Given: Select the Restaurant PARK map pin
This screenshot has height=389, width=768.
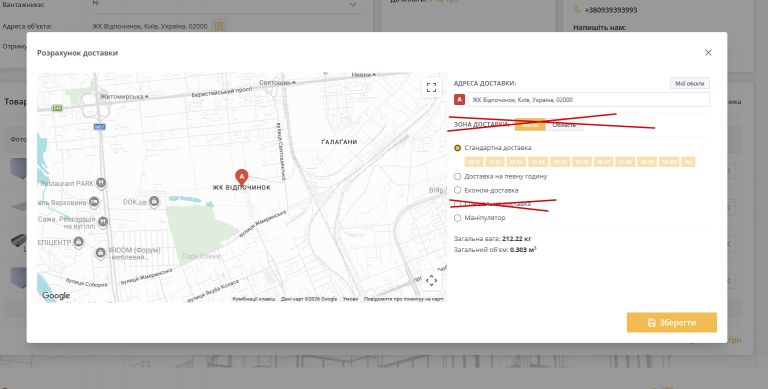Looking at the screenshot, I should coord(101,183).
